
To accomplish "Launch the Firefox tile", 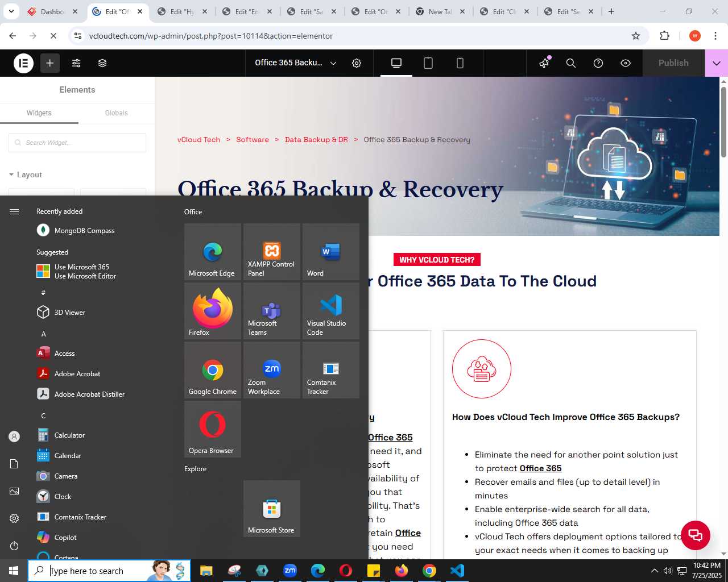I will point(213,311).
